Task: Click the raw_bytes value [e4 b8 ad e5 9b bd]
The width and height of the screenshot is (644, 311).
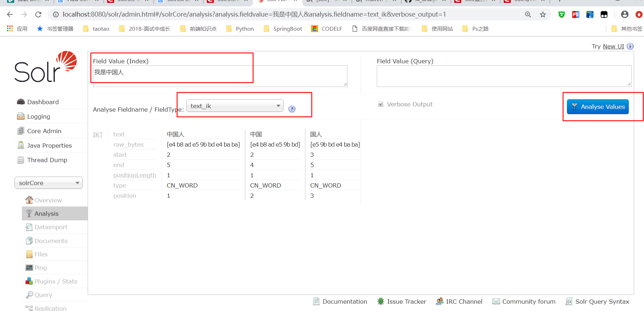Action: (x=275, y=144)
